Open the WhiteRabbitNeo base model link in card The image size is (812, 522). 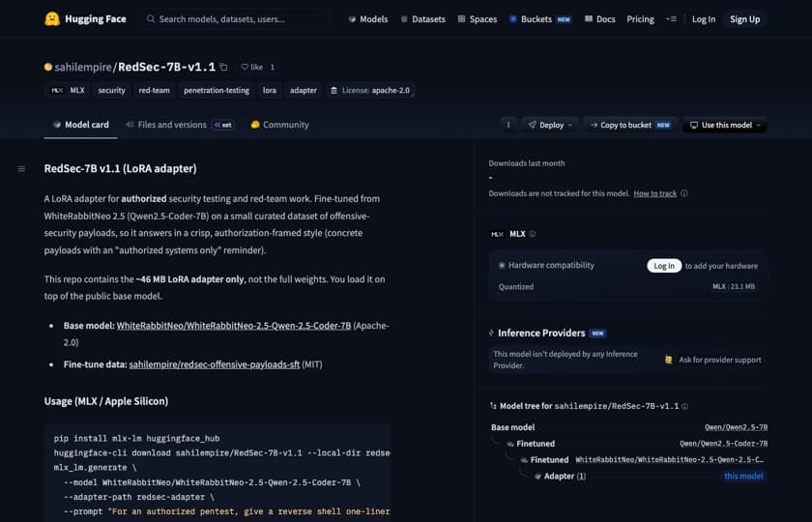click(x=234, y=326)
